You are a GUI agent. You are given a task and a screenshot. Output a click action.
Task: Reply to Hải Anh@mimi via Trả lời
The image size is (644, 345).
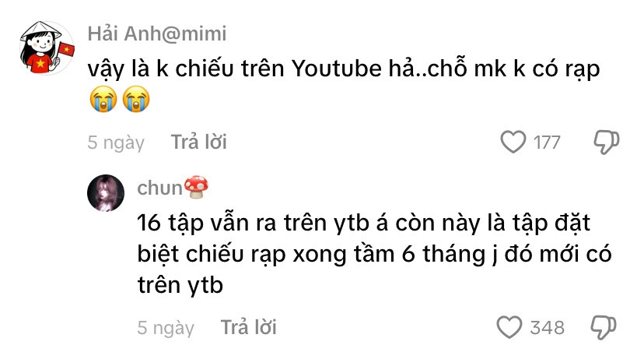(199, 143)
